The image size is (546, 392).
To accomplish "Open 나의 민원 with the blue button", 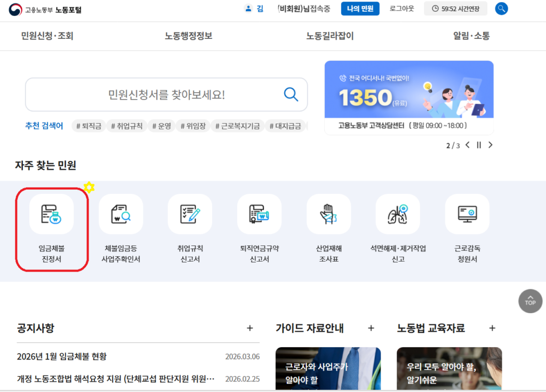I will click(x=360, y=9).
